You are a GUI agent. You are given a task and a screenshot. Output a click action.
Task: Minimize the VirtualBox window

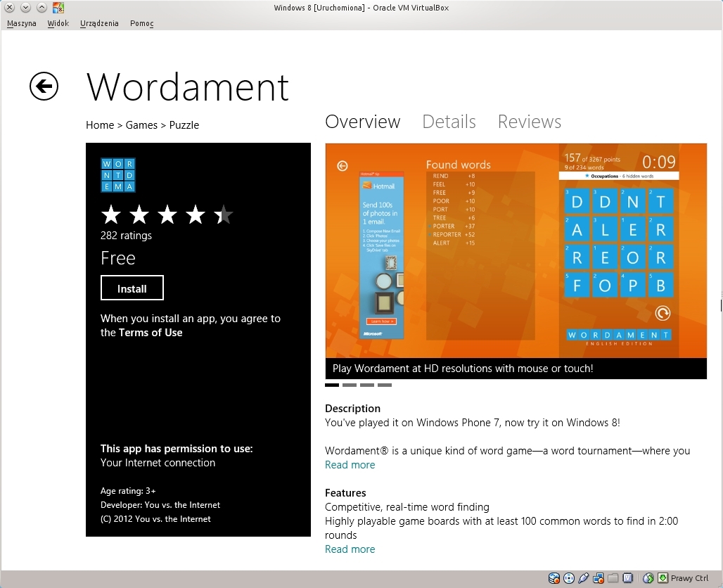coord(26,7)
